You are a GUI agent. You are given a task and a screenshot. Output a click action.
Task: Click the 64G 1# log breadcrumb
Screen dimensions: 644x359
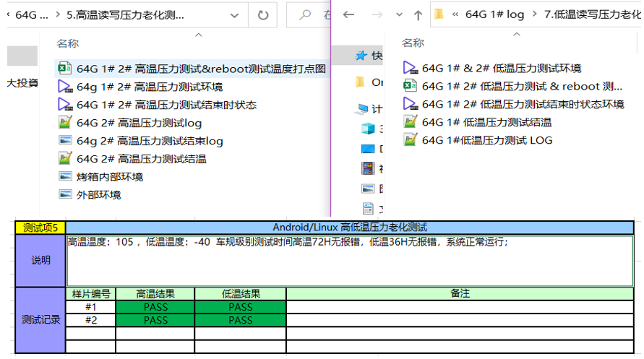[x=494, y=14]
